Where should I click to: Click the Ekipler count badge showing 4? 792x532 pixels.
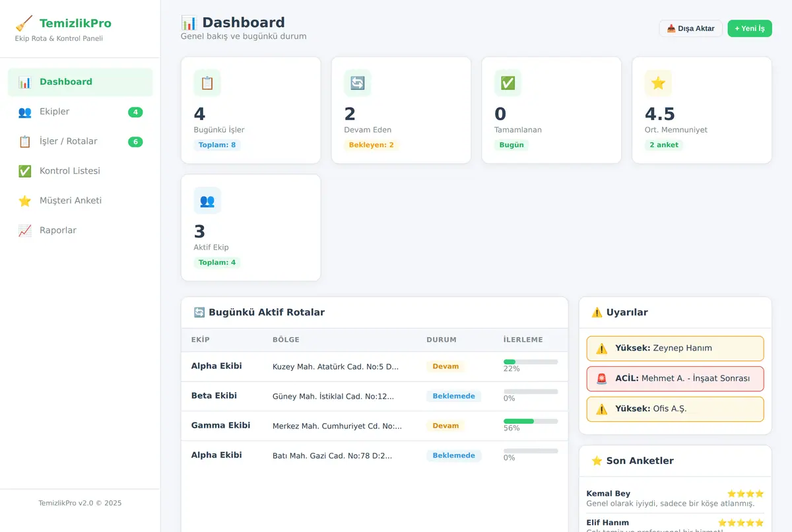pos(135,112)
